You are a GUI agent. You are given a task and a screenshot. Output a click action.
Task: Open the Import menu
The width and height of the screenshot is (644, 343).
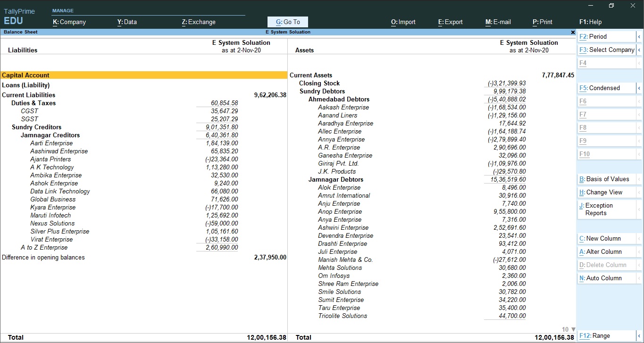[x=403, y=22]
